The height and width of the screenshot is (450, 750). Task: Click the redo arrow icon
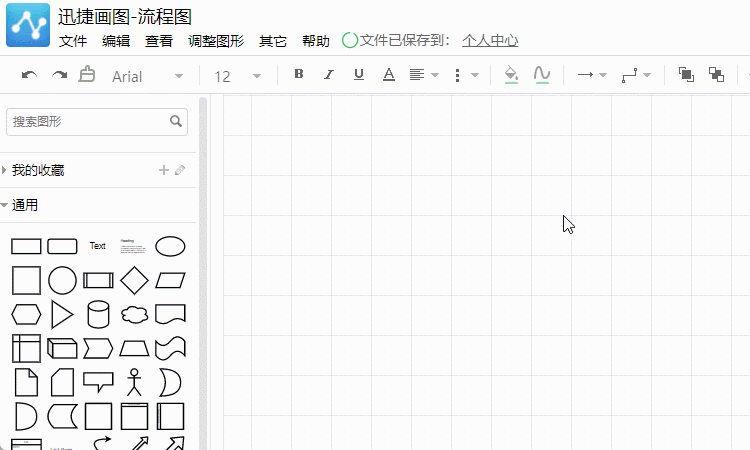[59, 75]
